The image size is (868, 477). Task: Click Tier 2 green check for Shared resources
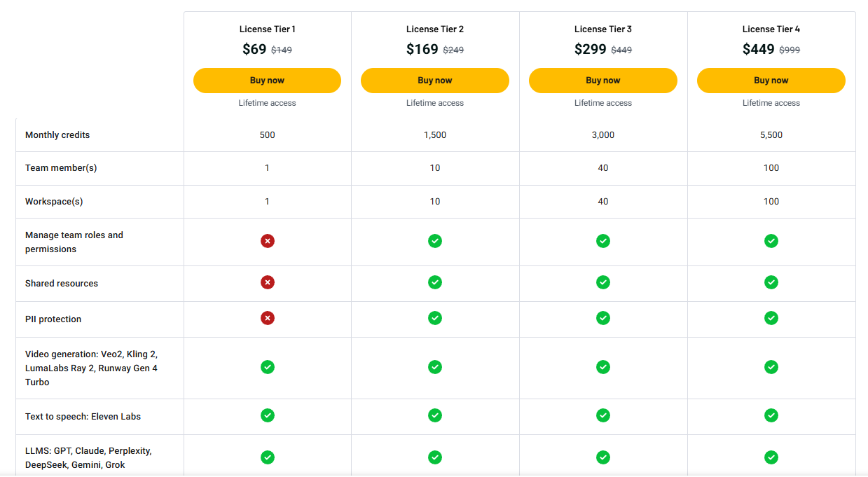(x=435, y=282)
